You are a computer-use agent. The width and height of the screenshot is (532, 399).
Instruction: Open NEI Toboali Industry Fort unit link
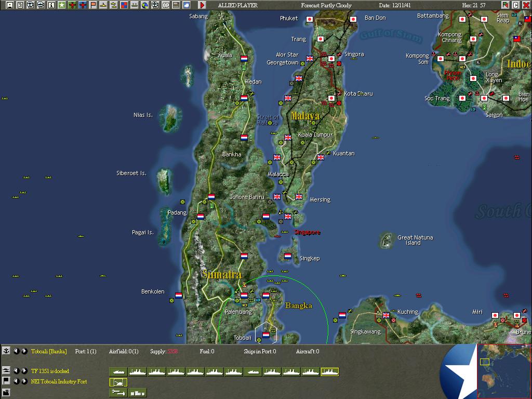pyautogui.click(x=59, y=381)
